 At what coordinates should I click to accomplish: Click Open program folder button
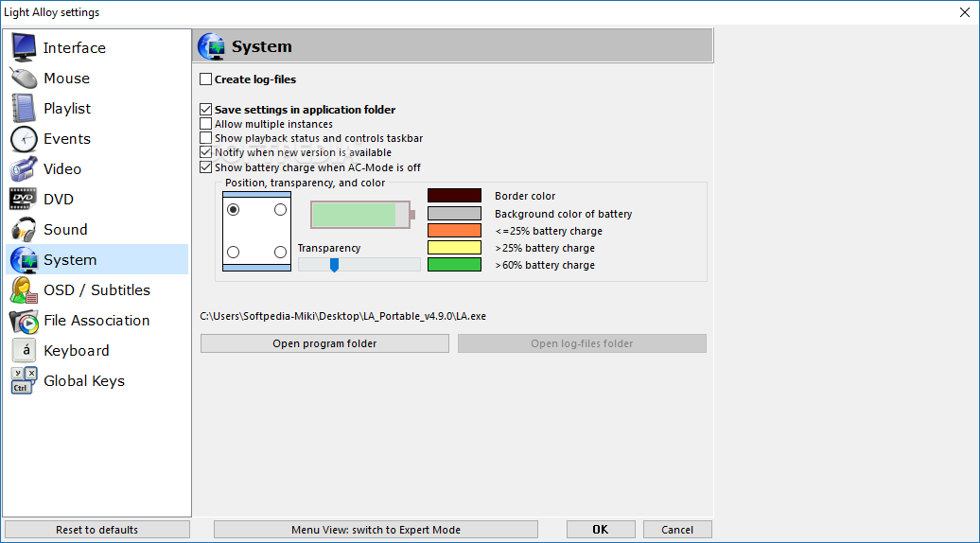(325, 343)
